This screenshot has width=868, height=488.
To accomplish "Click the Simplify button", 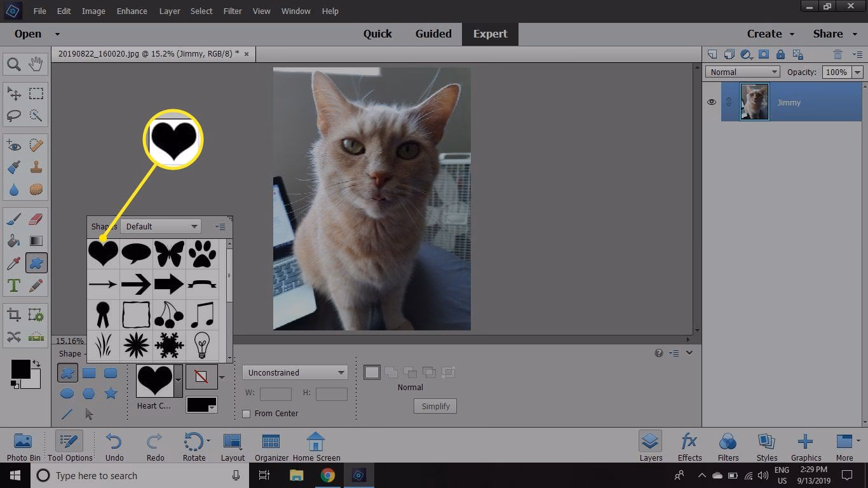I will coord(435,406).
